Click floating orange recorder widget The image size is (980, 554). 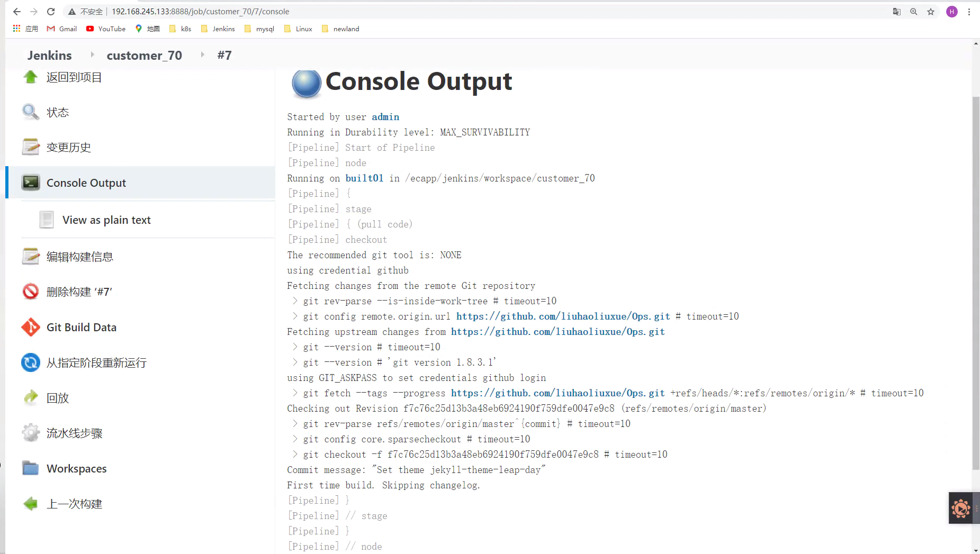[960, 508]
